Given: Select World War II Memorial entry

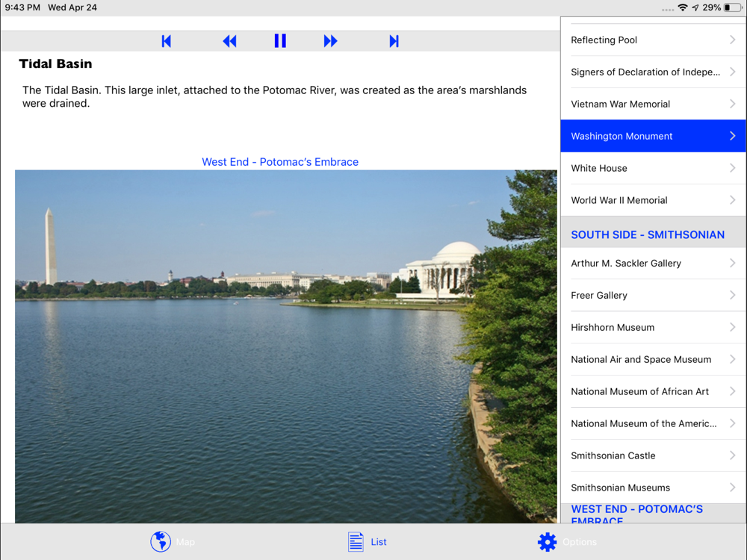Looking at the screenshot, I should pos(653,200).
